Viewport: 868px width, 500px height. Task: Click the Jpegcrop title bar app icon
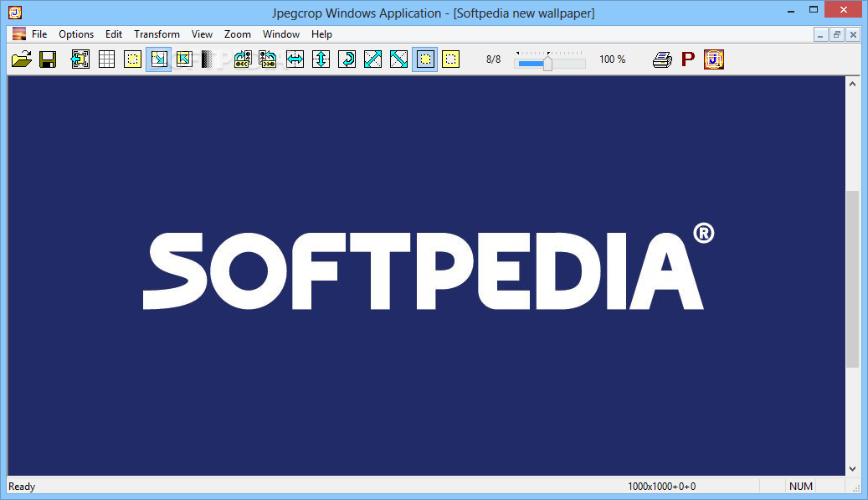pyautogui.click(x=15, y=13)
